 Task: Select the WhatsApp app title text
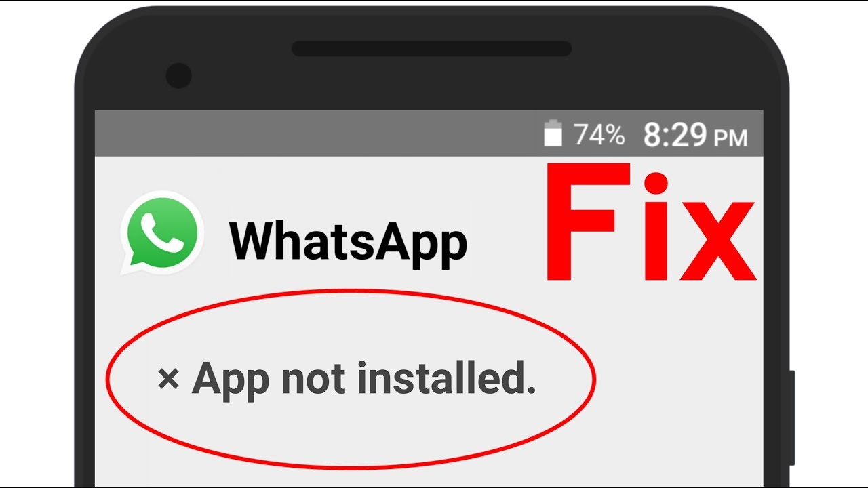coord(348,241)
